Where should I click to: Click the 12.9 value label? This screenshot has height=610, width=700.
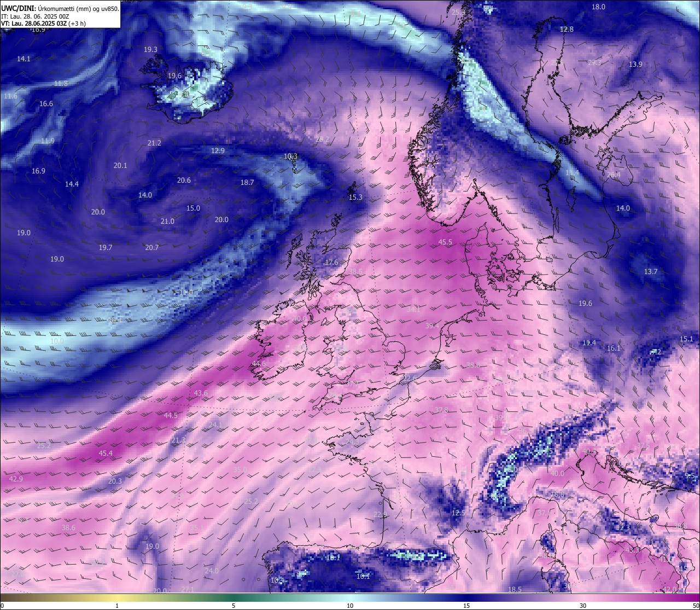[218, 150]
